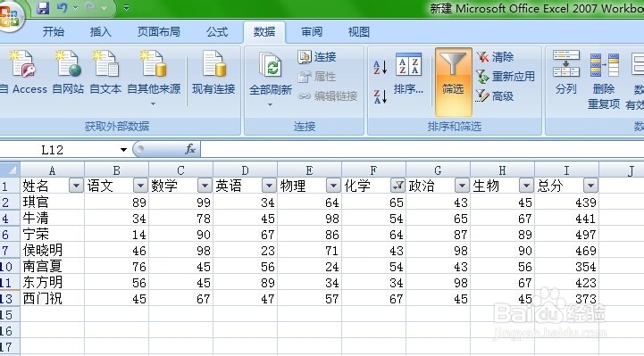Open the 公式 tab

click(217, 32)
